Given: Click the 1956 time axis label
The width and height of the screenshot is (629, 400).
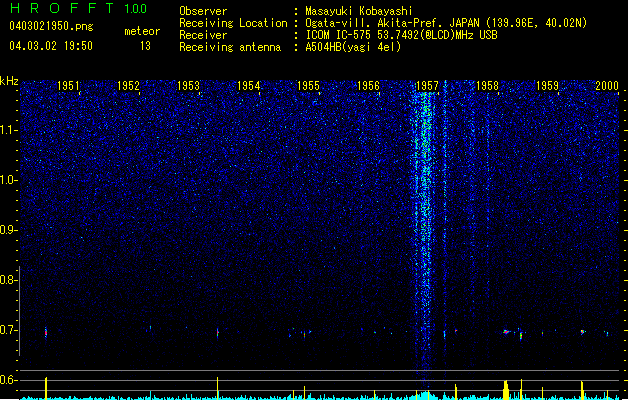Looking at the screenshot, I should coord(368,85).
